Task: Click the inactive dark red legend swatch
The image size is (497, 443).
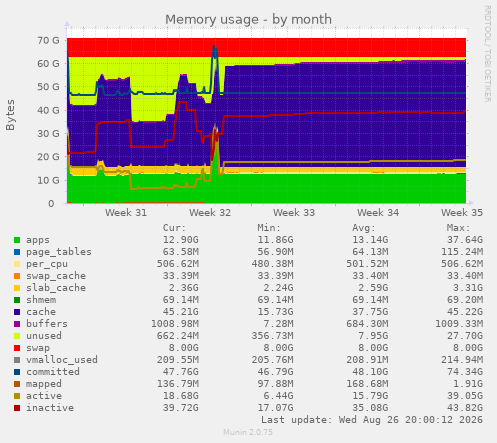Action: (x=17, y=408)
